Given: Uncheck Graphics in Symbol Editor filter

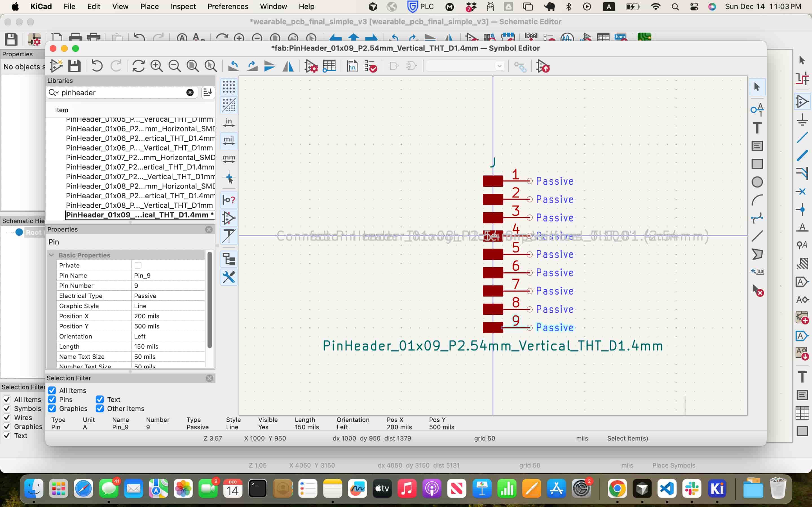Looking at the screenshot, I should click(52, 408).
